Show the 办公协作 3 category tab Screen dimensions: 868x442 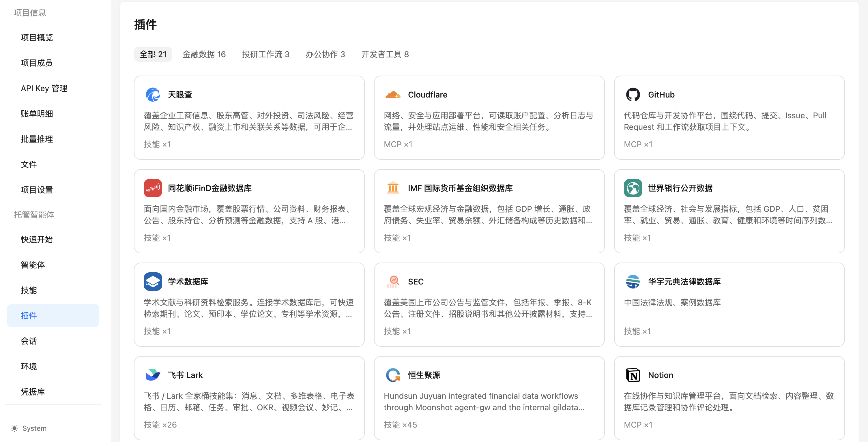point(325,54)
